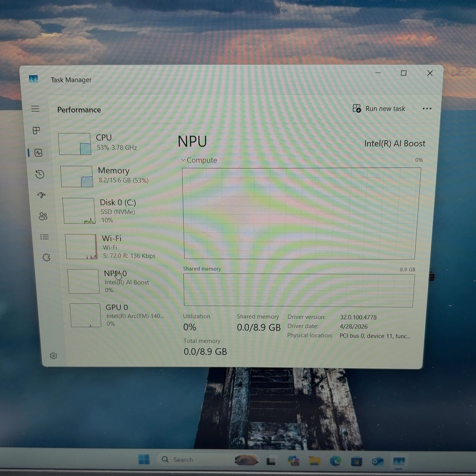Click the Task Manager taskbar icon
476x476 pixels.
coord(399,461)
